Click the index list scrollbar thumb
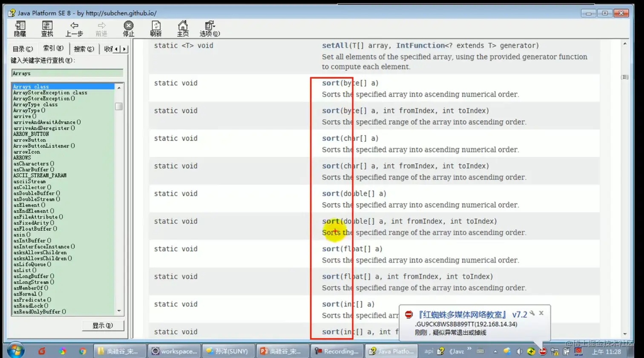The height and width of the screenshot is (358, 644). pyautogui.click(x=119, y=106)
